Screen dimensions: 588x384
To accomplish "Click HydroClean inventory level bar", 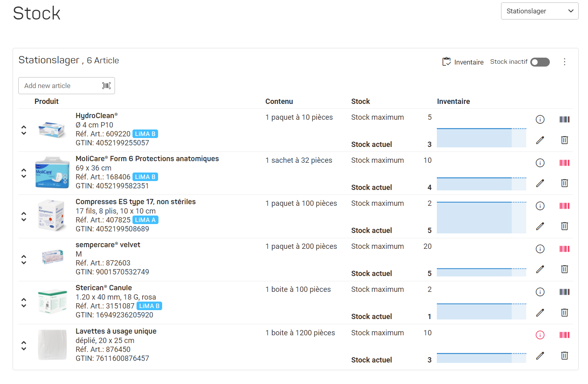I will click(482, 138).
